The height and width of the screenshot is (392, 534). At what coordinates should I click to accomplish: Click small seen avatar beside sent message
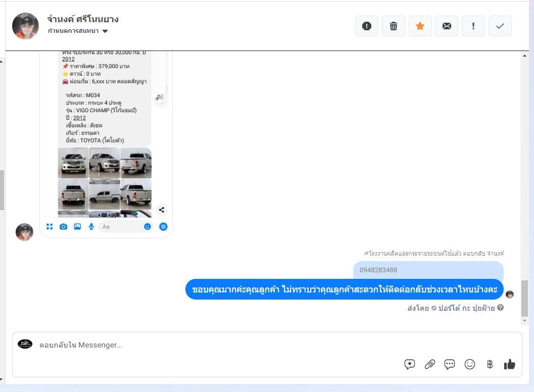coord(509,295)
